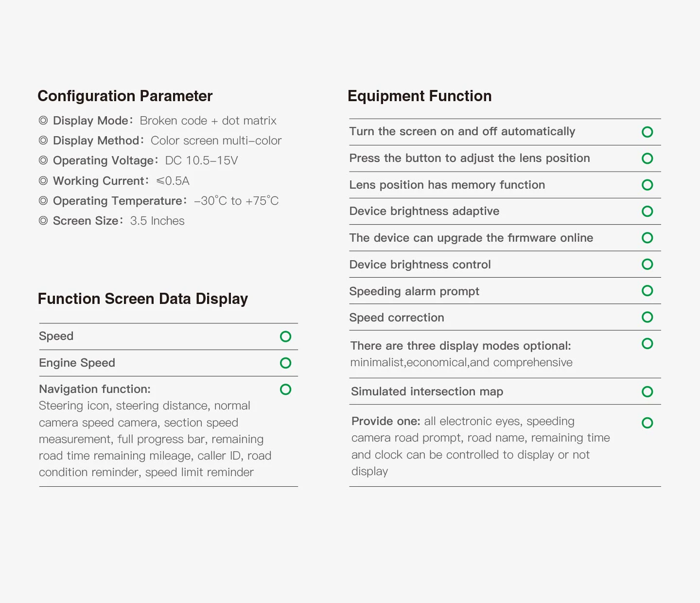Click the Navigation function green circle
The width and height of the screenshot is (700, 603).
click(285, 390)
